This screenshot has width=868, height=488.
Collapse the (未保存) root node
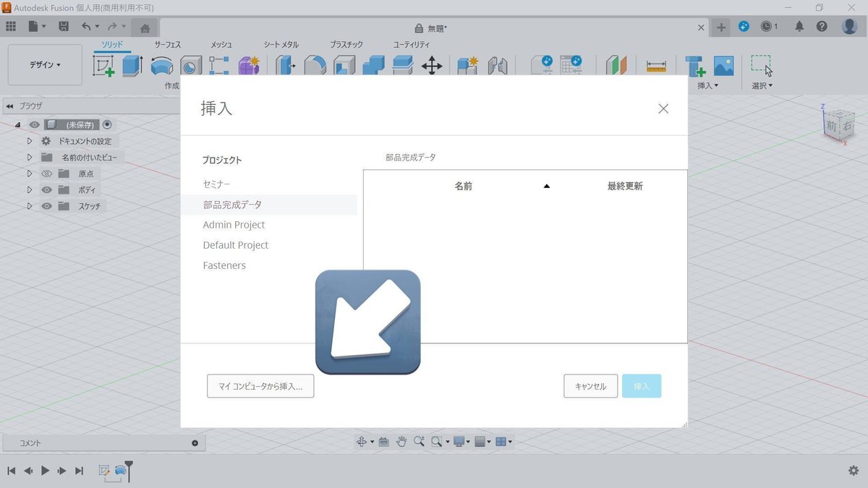17,125
